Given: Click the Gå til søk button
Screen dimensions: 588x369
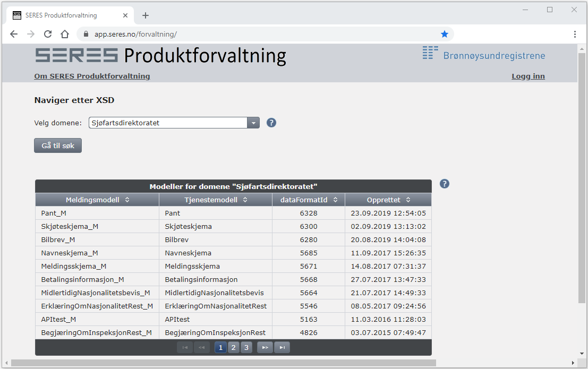Looking at the screenshot, I should pyautogui.click(x=58, y=145).
